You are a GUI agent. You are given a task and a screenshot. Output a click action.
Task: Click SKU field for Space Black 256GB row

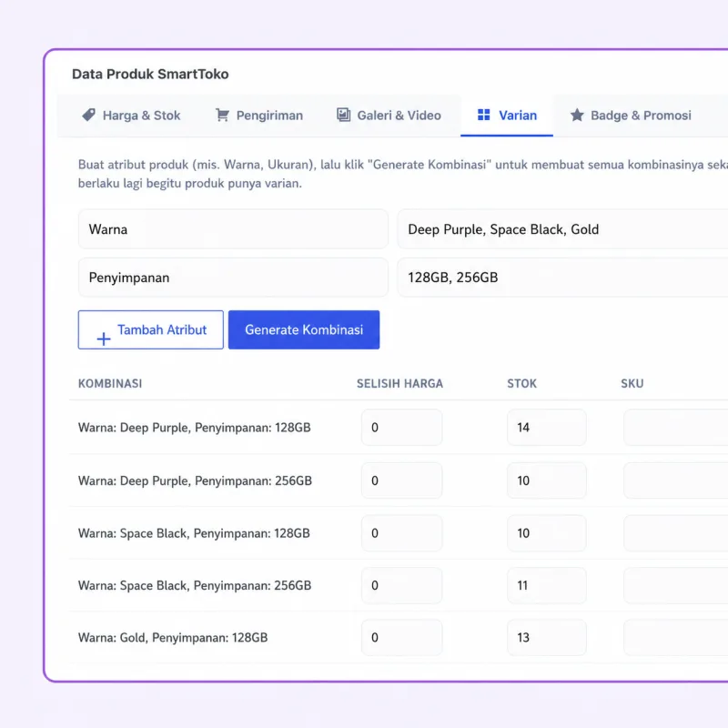(x=675, y=585)
